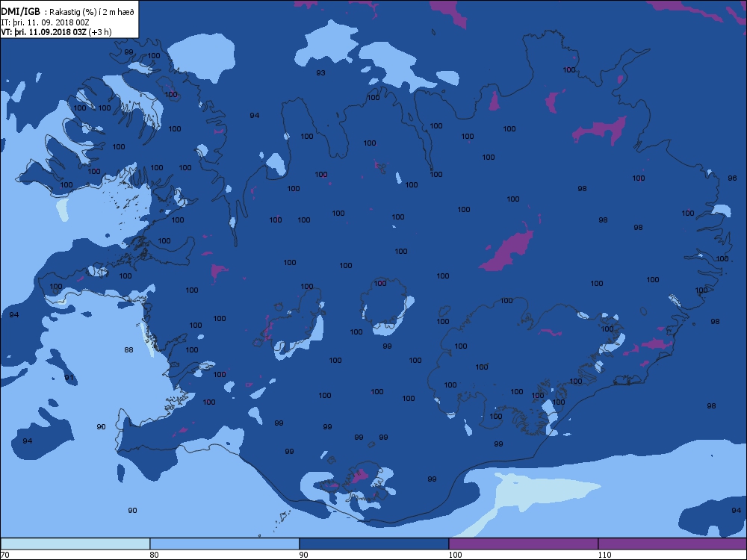Click the '93' humidity value on the map

(x=321, y=73)
